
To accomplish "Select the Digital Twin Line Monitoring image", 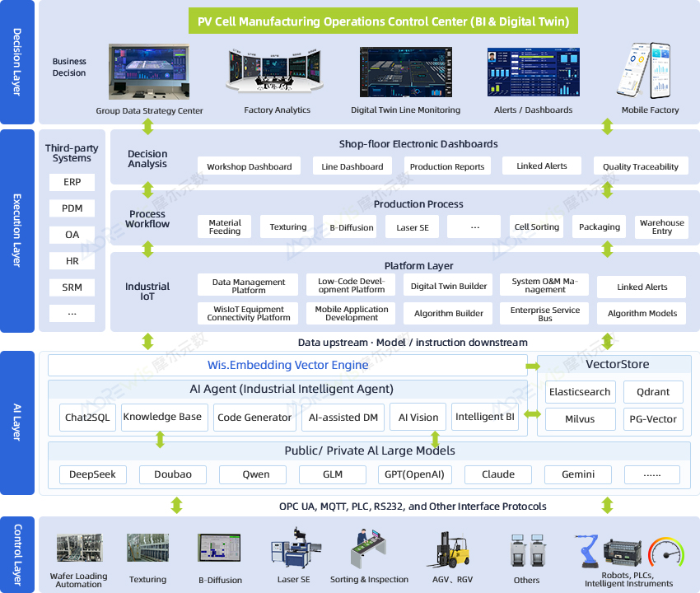I will pos(406,72).
